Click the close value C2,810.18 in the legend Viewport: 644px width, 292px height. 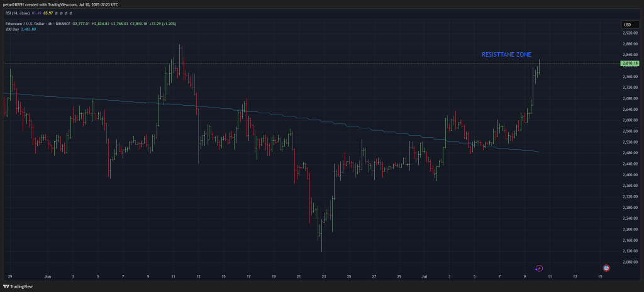pos(139,24)
